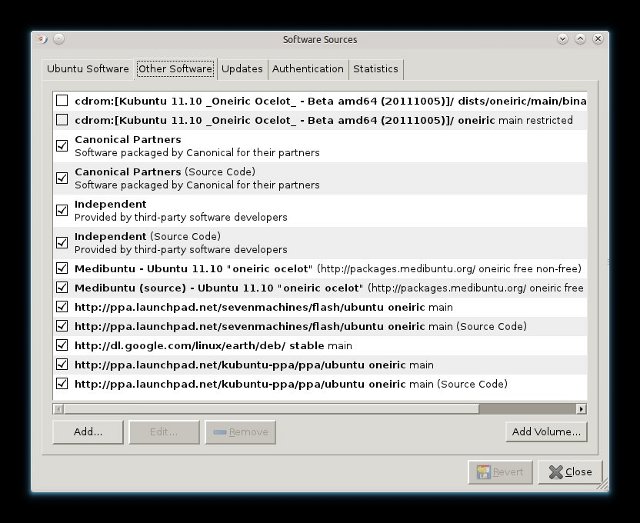The width and height of the screenshot is (640, 523).
Task: Click the Add... button
Action: 88,432
